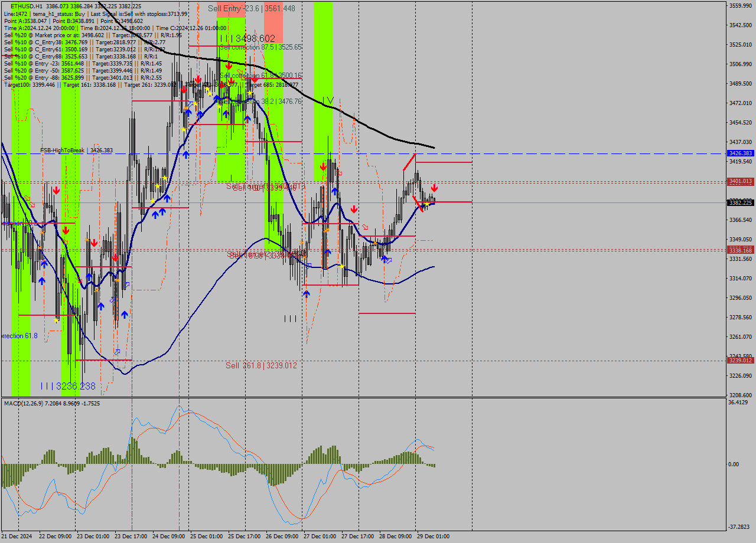Click the 3454.520 price scale value

tap(740, 122)
